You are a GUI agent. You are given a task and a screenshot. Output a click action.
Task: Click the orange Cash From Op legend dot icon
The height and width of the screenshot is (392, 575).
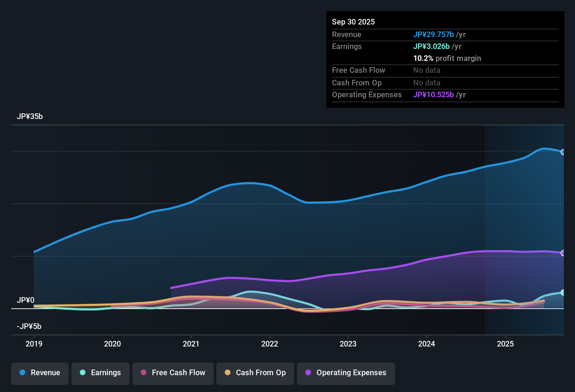(228, 373)
